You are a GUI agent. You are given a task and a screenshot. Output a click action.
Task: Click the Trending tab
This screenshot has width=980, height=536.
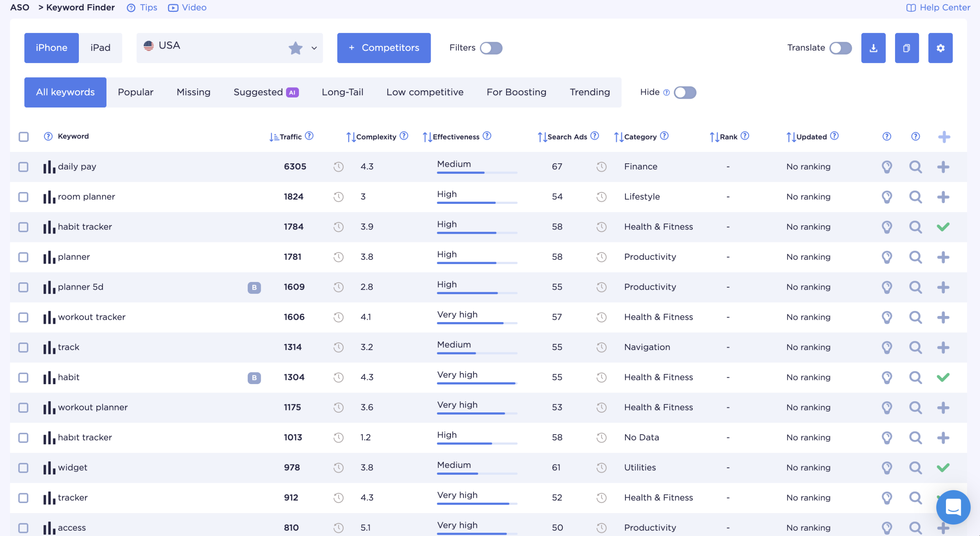tap(590, 92)
